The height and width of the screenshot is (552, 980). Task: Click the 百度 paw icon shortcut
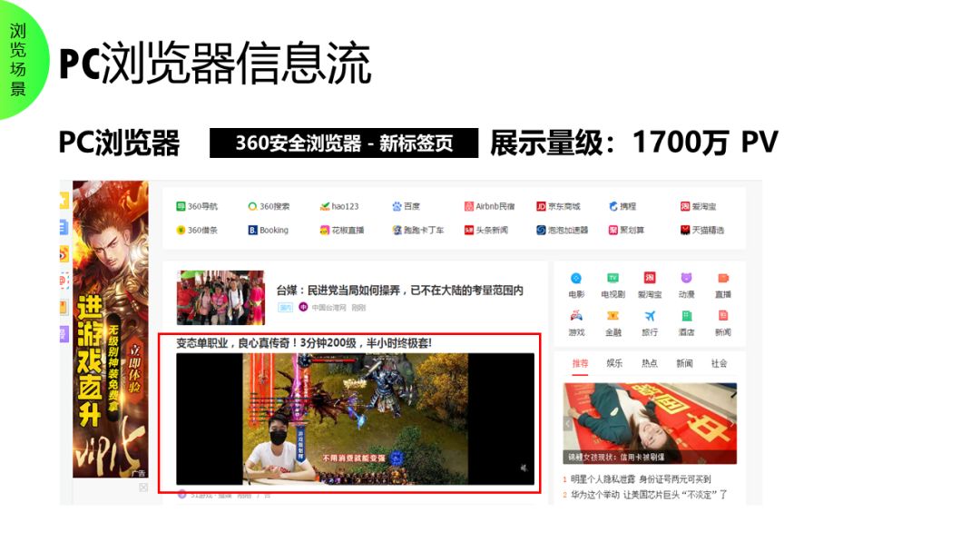397,206
